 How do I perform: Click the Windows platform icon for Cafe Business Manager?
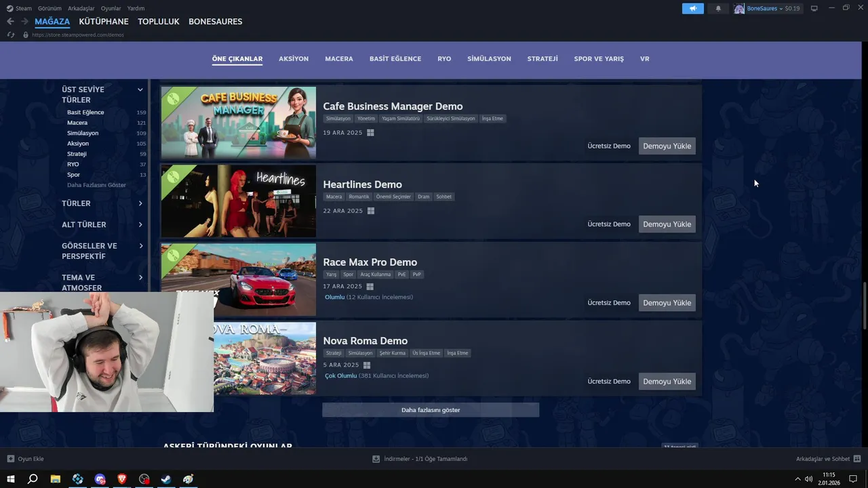(370, 133)
